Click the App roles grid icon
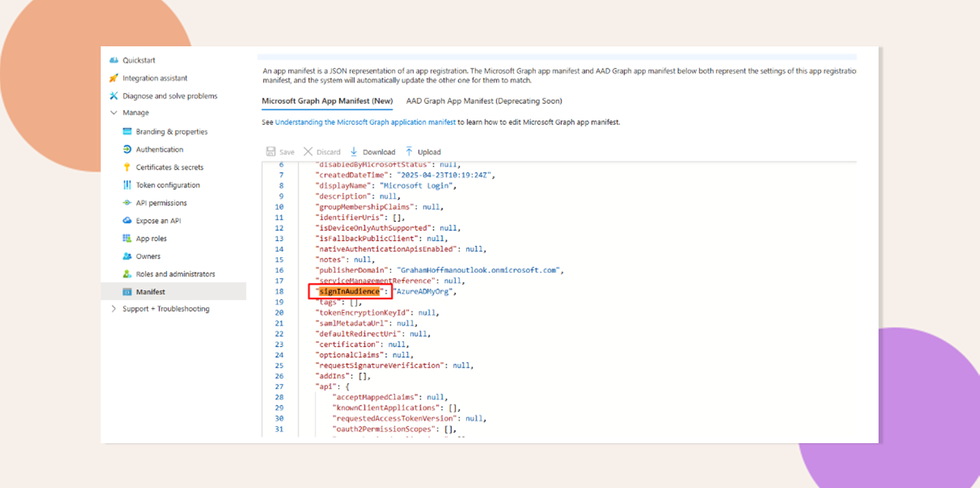The height and width of the screenshot is (488, 980). [x=127, y=238]
